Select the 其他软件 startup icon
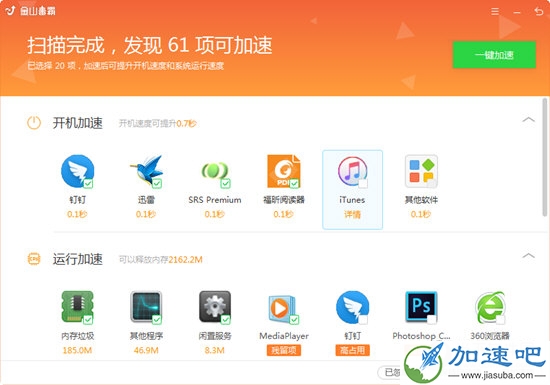 coord(421,171)
